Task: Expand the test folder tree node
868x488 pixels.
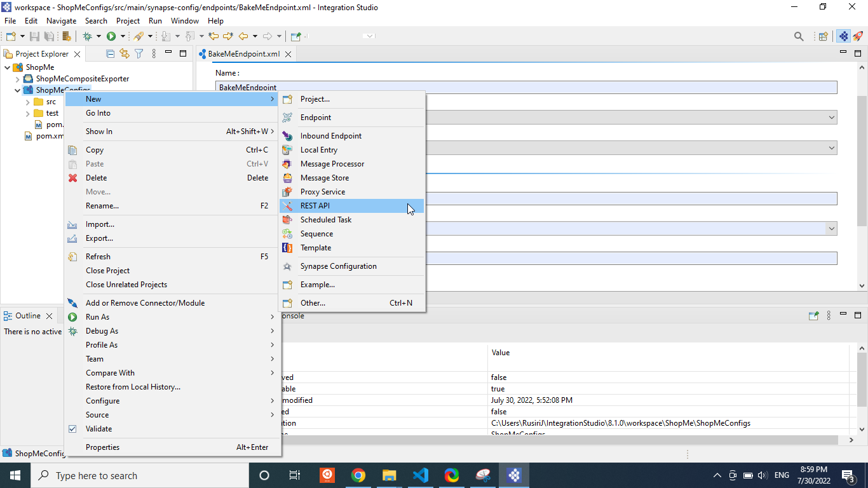Action: coord(28,113)
